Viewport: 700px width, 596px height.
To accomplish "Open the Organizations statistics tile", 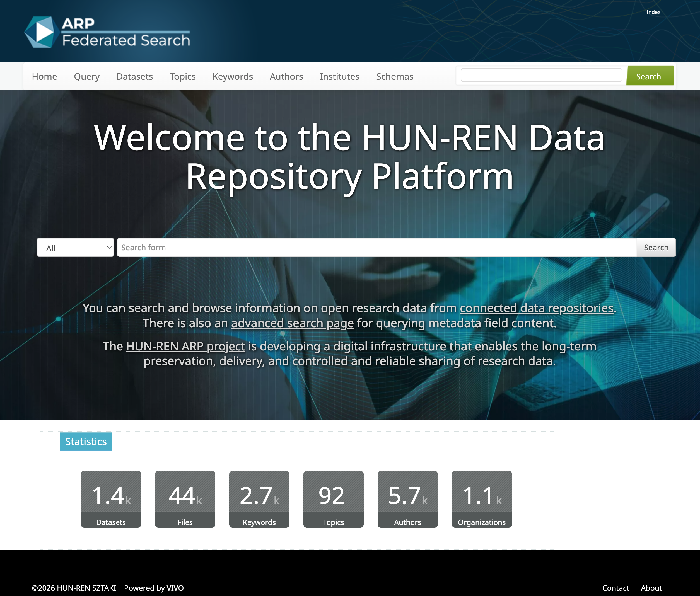I will 481,499.
